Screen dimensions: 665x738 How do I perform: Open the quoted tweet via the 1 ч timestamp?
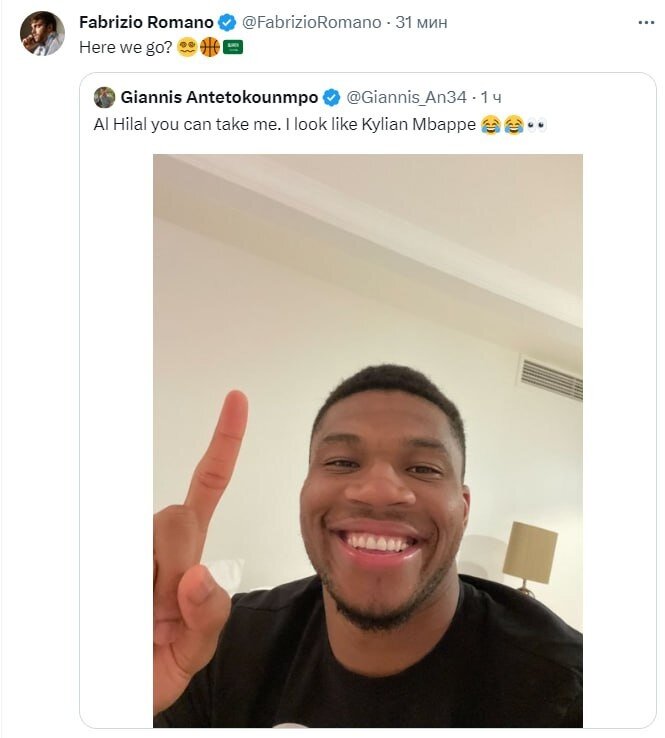[491, 97]
